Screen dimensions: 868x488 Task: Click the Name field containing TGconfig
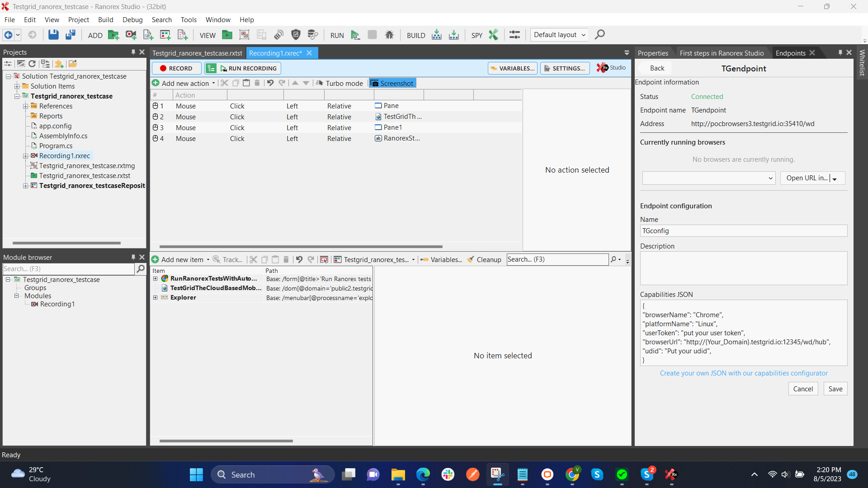point(744,231)
